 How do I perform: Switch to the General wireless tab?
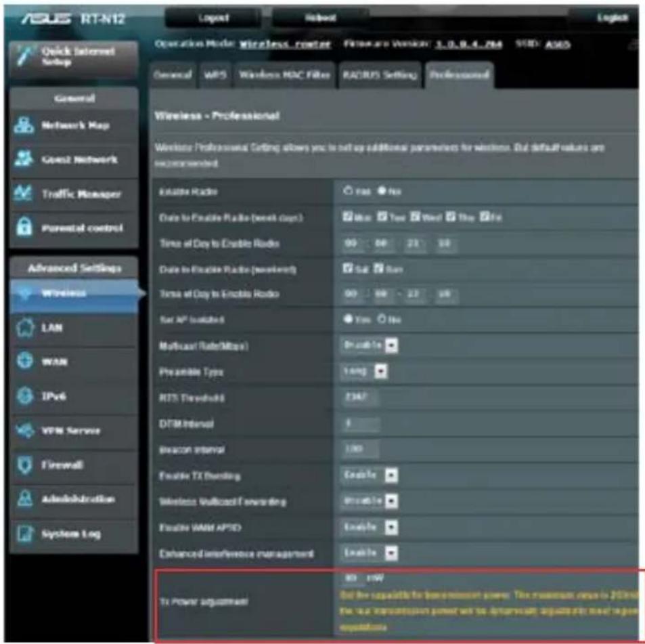[x=173, y=75]
